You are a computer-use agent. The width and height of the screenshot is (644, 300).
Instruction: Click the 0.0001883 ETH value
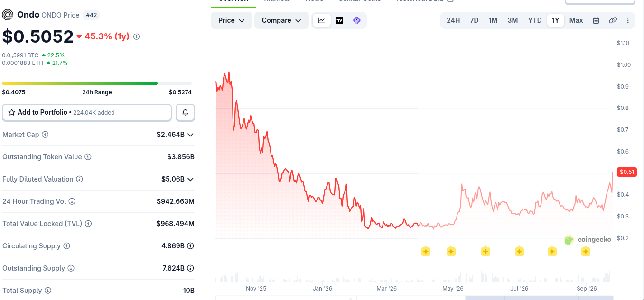point(22,63)
